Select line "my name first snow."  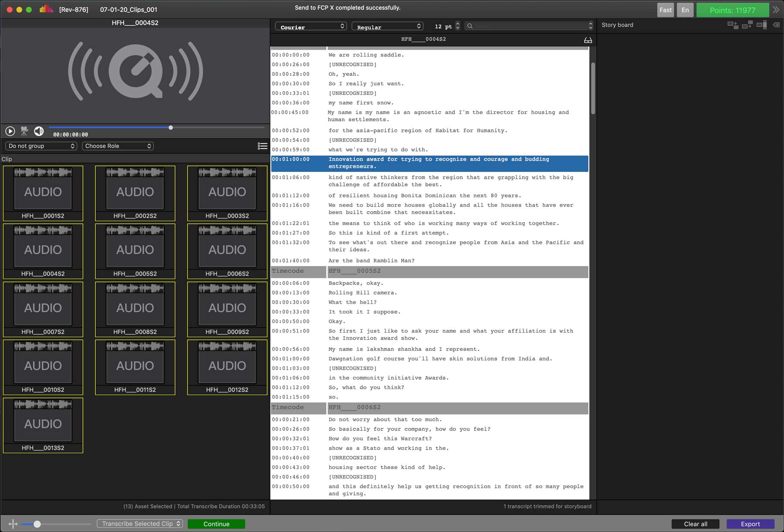(x=361, y=103)
